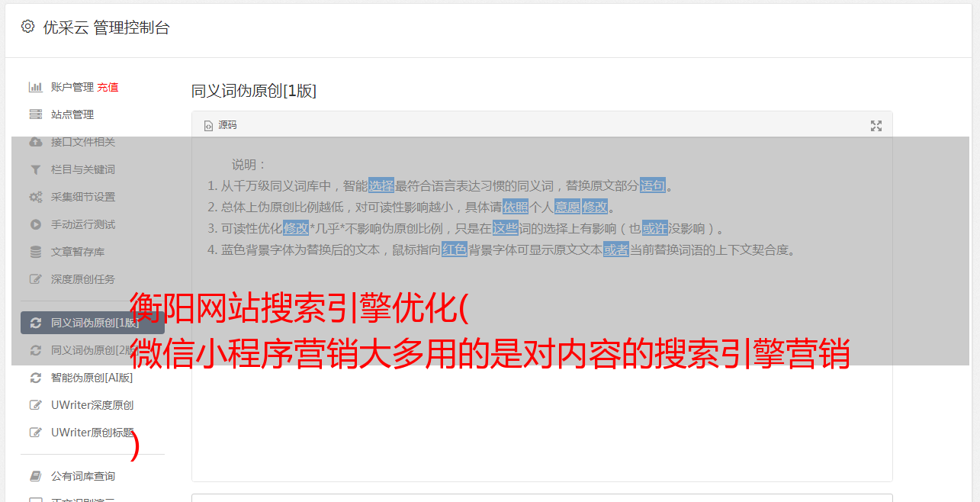This screenshot has width=980, height=502.
Task: Click the 栏目与关键词 filter icon
Action: point(35,169)
